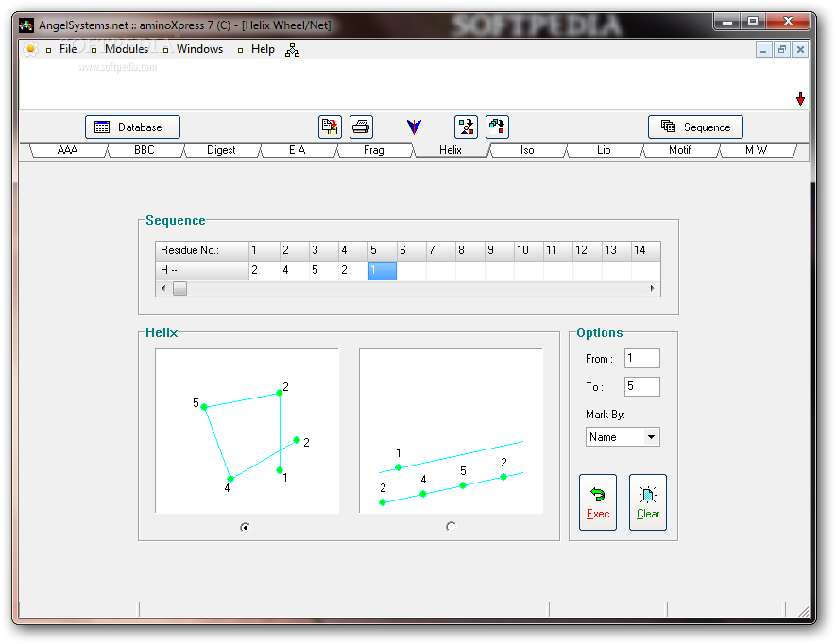Switch to the M W tab
836x644 pixels.
(756, 150)
